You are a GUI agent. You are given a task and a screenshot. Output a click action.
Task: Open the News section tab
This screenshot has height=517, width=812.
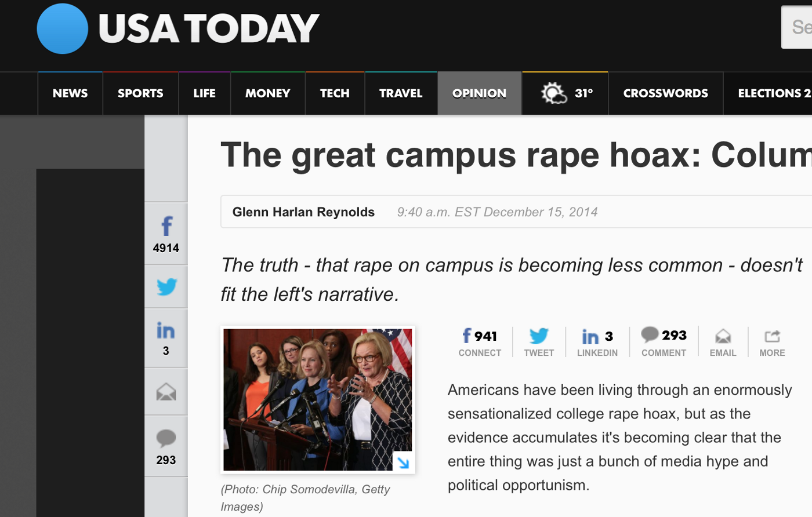tap(70, 93)
